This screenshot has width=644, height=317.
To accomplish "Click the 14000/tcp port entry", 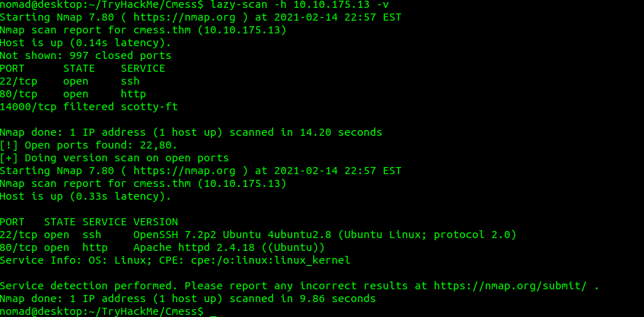I will [x=28, y=107].
